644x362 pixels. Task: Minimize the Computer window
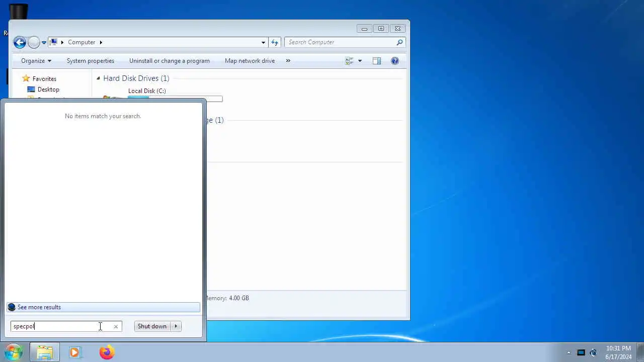tap(364, 29)
